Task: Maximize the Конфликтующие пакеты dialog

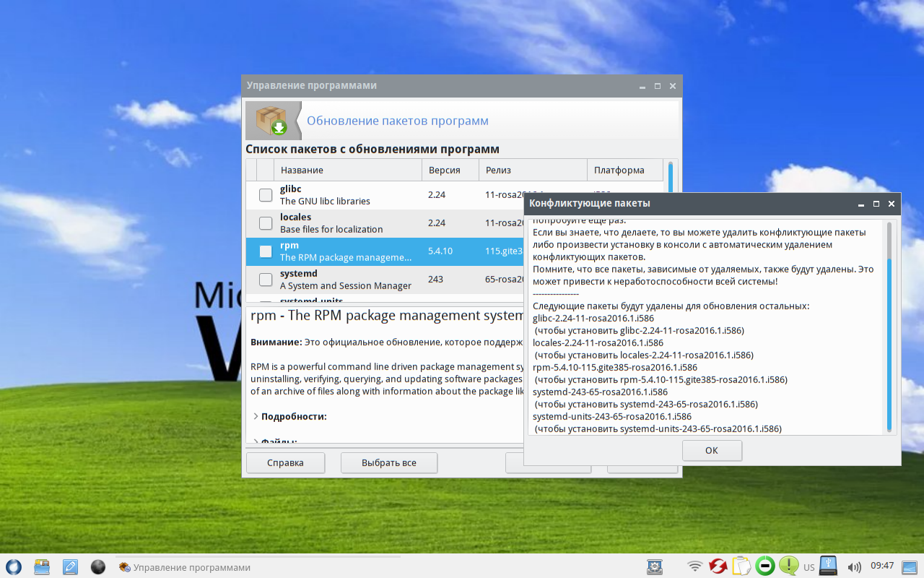Action: [876, 204]
